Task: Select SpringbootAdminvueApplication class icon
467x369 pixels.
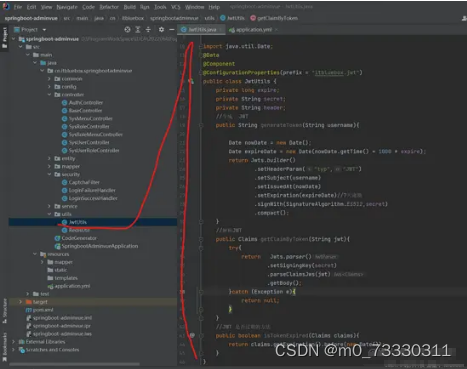Action: click(x=57, y=246)
